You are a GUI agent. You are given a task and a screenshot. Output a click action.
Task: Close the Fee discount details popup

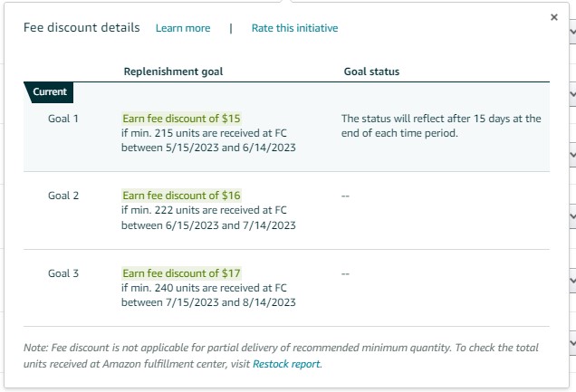coord(554,17)
